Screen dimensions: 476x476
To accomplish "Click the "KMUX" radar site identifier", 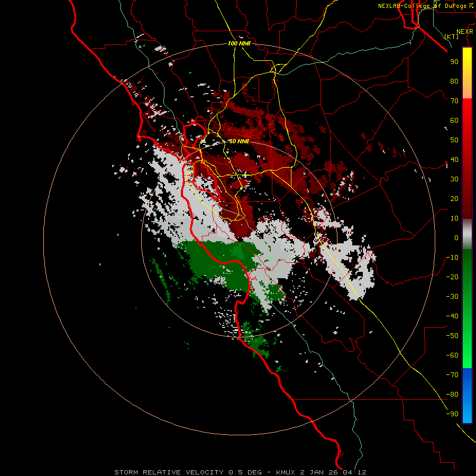I will [286, 472].
